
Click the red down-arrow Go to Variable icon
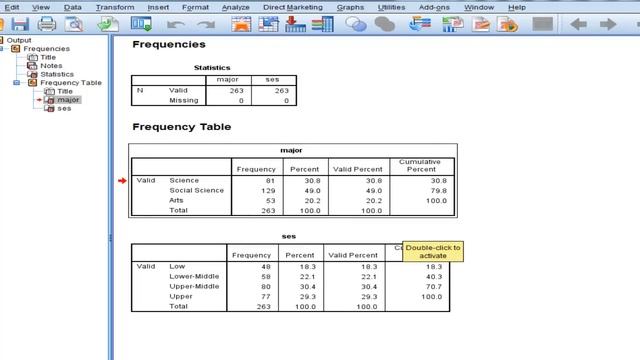coord(296,24)
